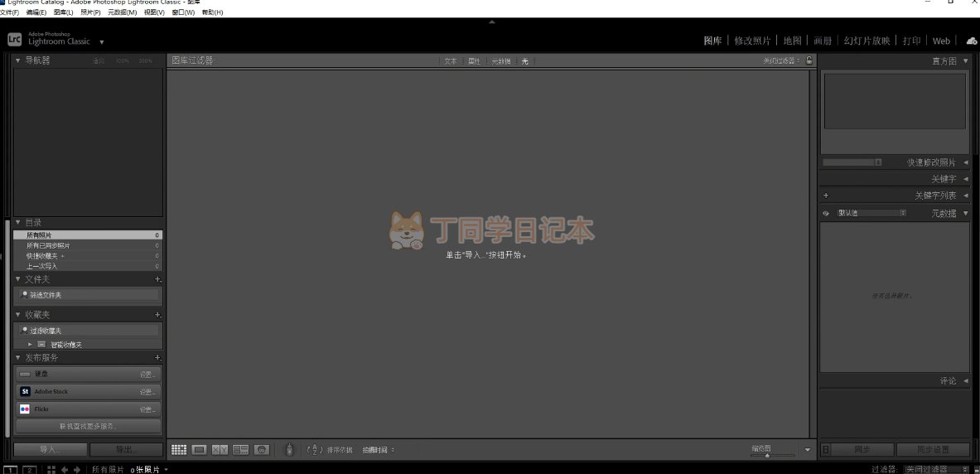Screen dimensions: 980x474
Task: Collapse the Publish Services panel
Action: (x=17, y=358)
